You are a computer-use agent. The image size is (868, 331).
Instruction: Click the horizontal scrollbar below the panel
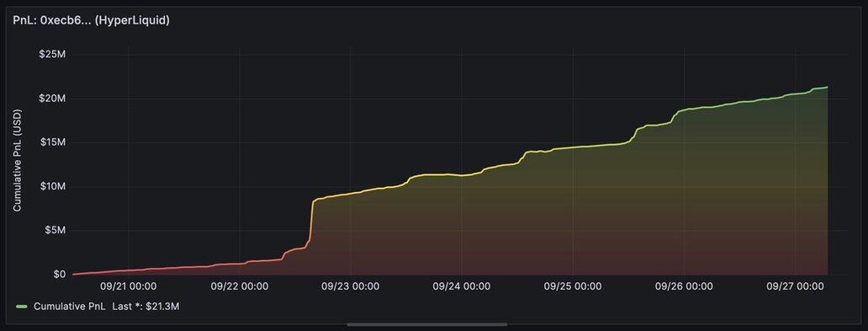tap(426, 324)
